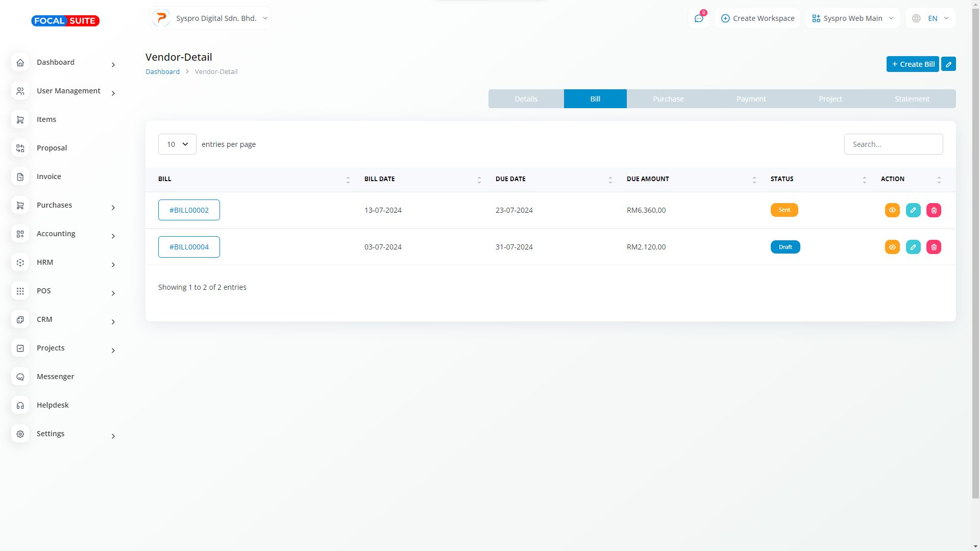The image size is (980, 551).
Task: Open Messenger from sidebar icon
Action: 20,377
